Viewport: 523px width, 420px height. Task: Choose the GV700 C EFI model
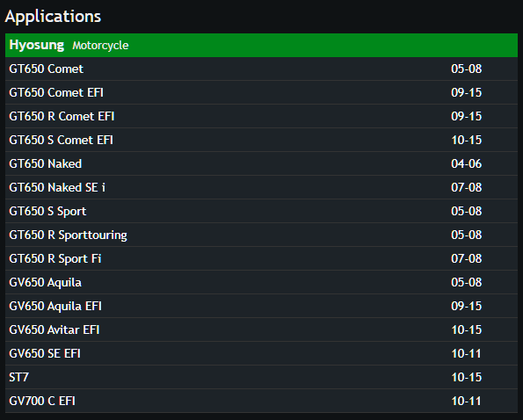pyautogui.click(x=261, y=401)
